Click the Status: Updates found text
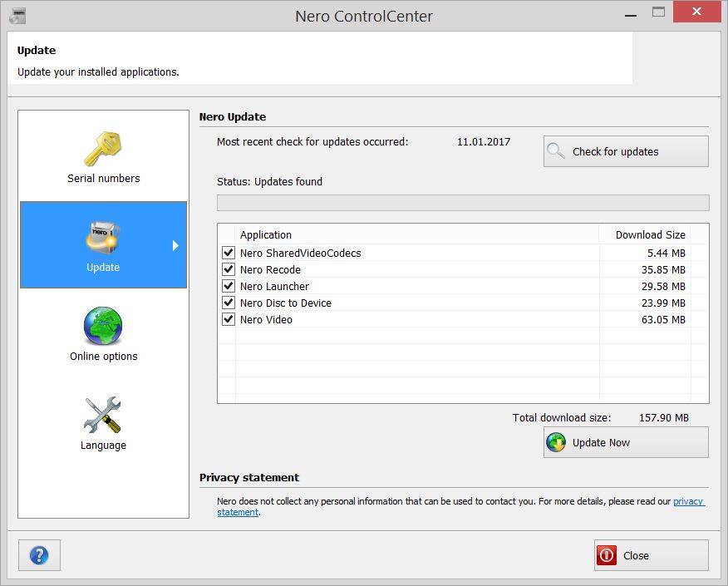The image size is (728, 586). (270, 181)
